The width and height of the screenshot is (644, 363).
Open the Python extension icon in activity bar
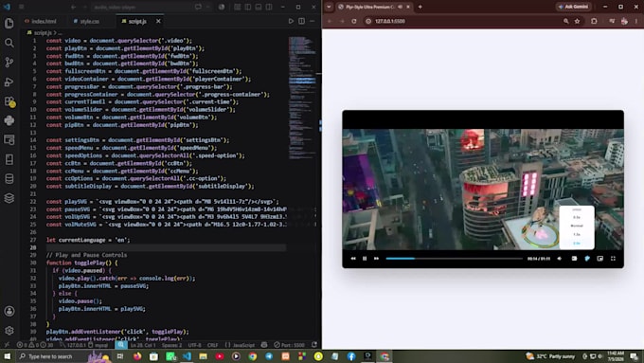[9, 120]
